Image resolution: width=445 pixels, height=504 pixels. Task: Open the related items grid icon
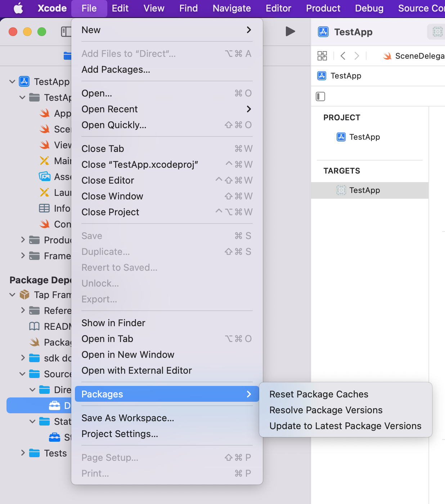point(322,56)
